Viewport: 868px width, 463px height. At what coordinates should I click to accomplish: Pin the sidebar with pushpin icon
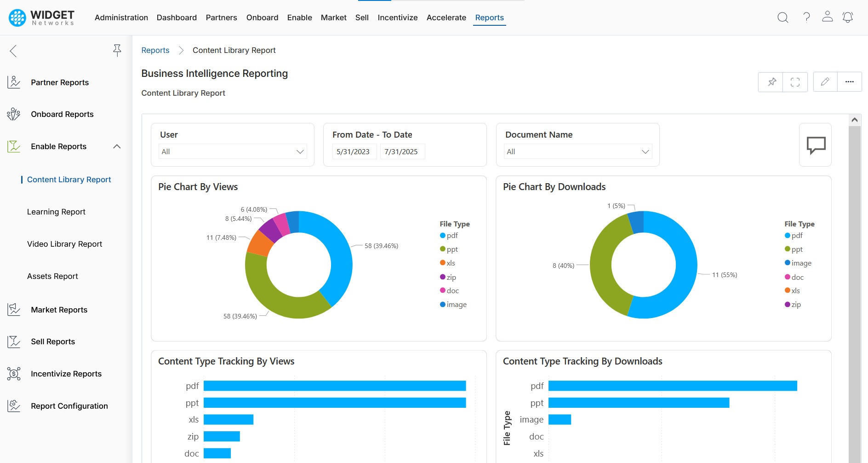tap(117, 50)
